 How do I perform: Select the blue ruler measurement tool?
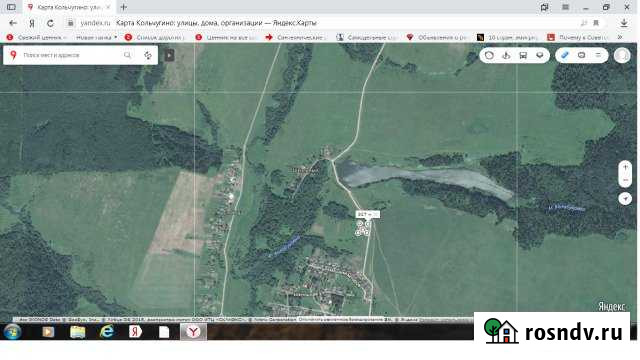click(565, 55)
